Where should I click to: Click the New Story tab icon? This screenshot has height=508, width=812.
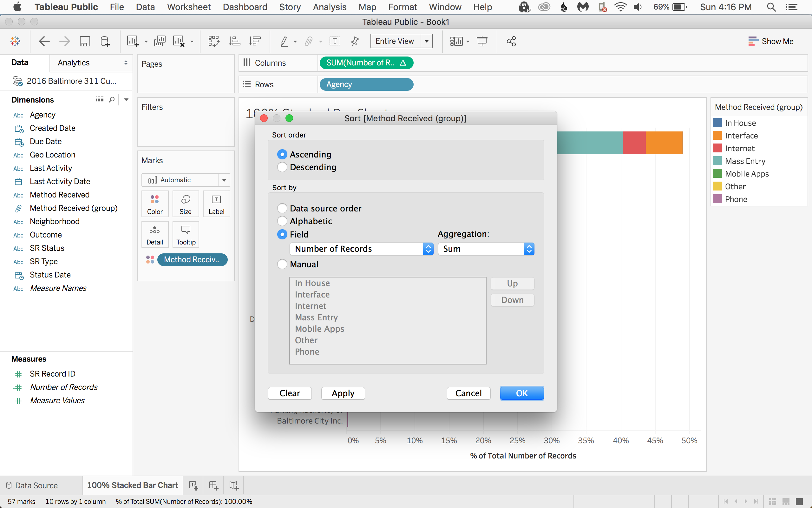[234, 485]
